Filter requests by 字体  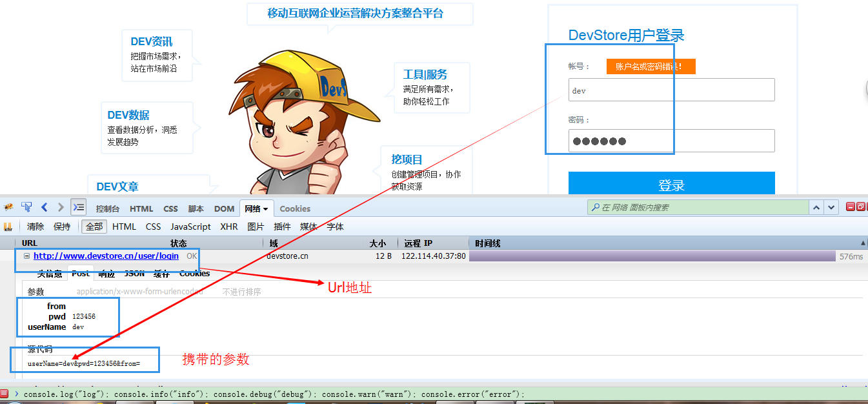pyautogui.click(x=335, y=227)
